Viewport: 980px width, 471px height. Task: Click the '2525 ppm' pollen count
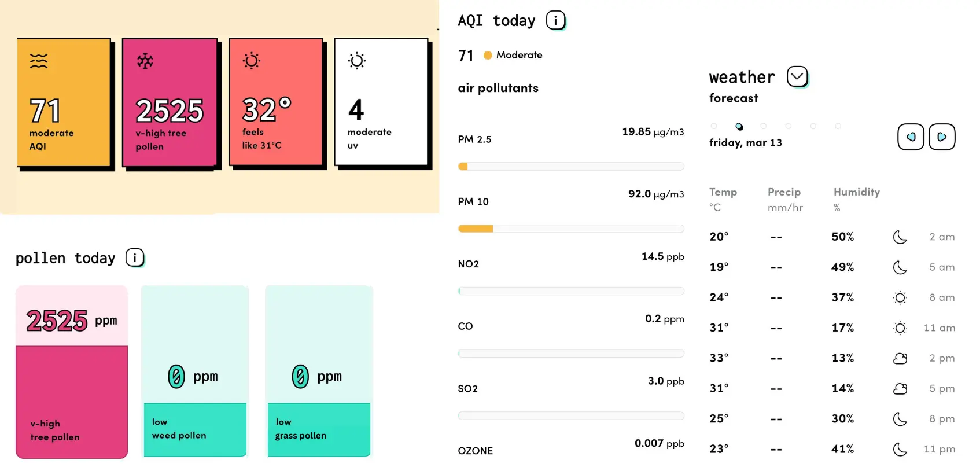tap(72, 321)
